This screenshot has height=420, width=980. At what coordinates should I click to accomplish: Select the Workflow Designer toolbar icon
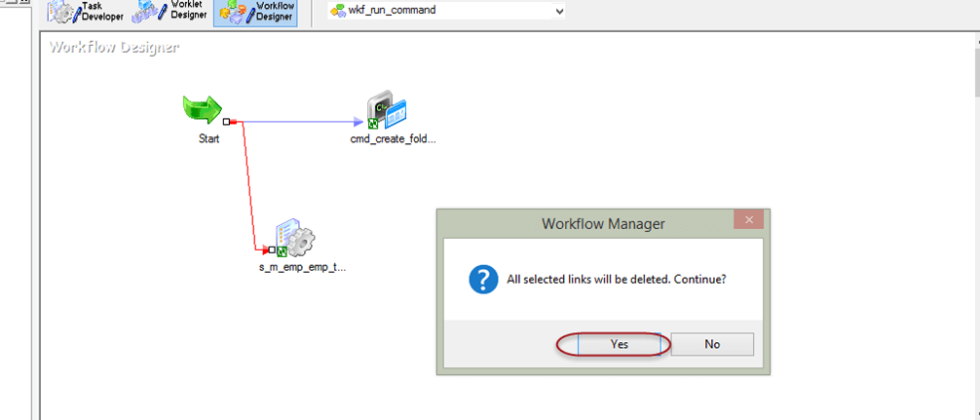click(x=254, y=11)
